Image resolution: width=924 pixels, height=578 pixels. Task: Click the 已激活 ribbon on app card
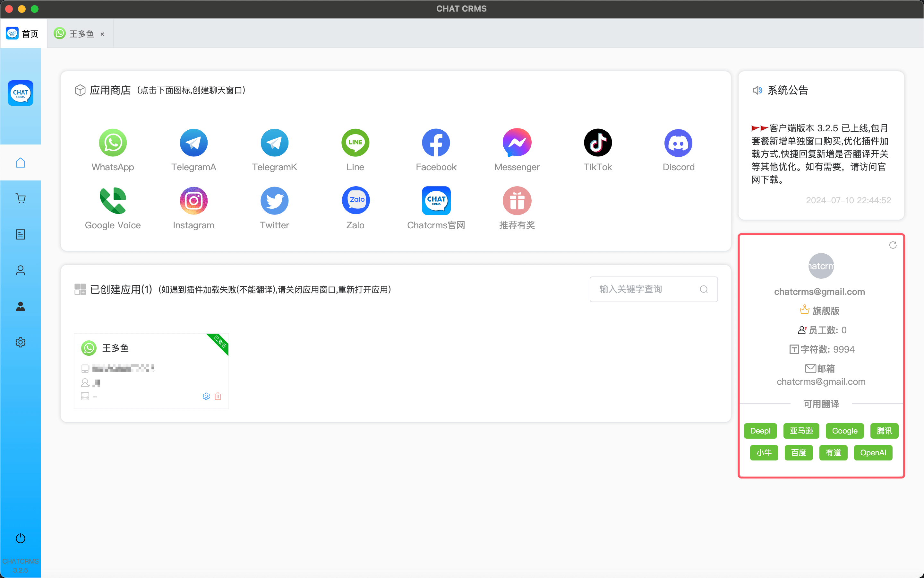click(220, 341)
